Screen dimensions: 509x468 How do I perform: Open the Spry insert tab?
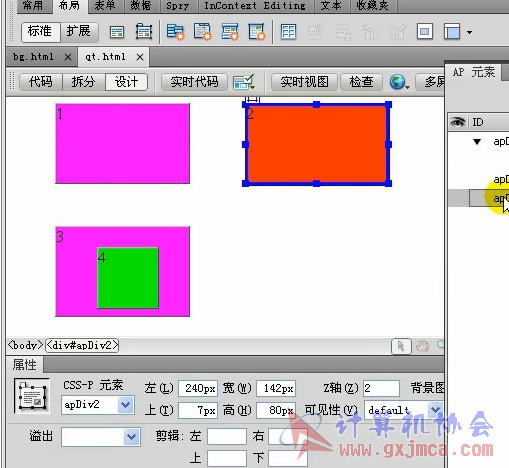pyautogui.click(x=177, y=6)
